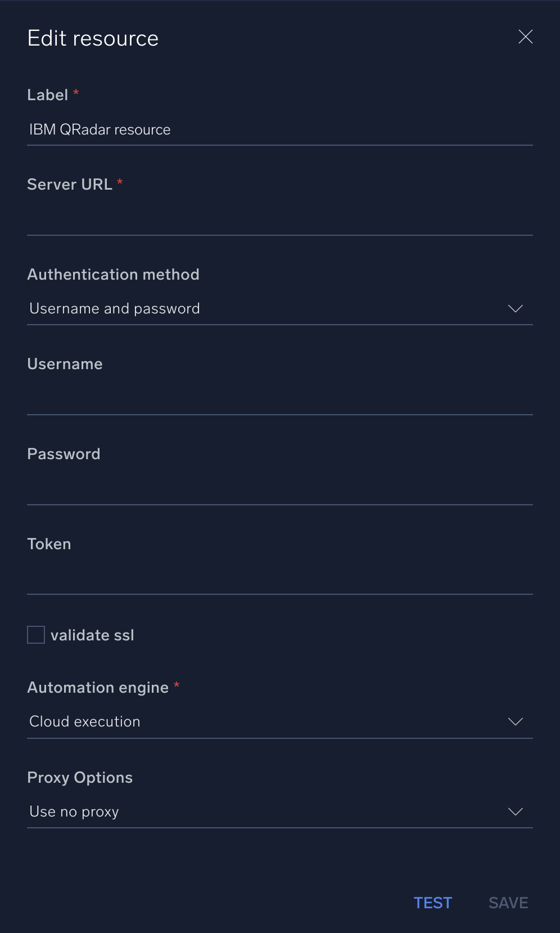The height and width of the screenshot is (933, 560).
Task: Open the Authentication method dropdown
Action: [x=279, y=309]
